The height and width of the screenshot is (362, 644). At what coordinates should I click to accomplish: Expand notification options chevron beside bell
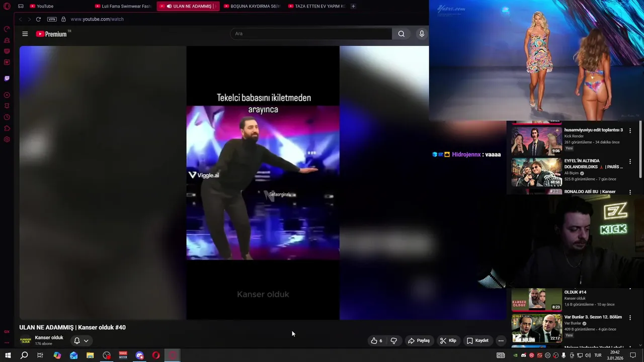tap(86, 340)
